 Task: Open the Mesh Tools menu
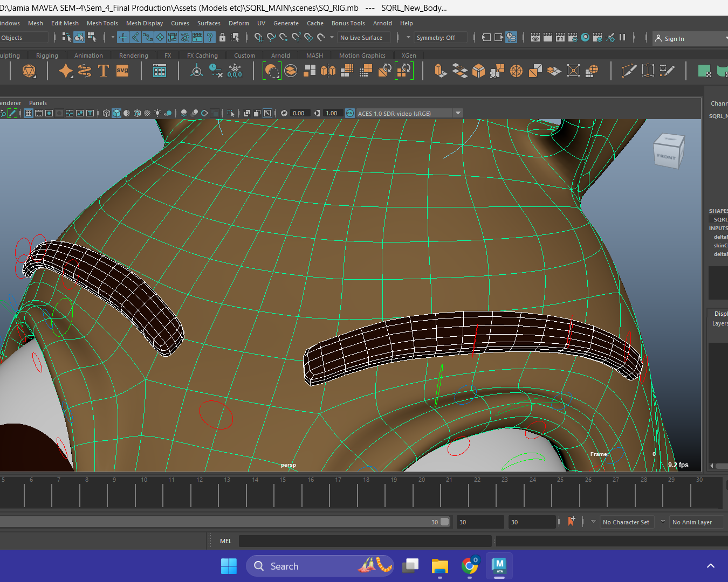tap(102, 23)
